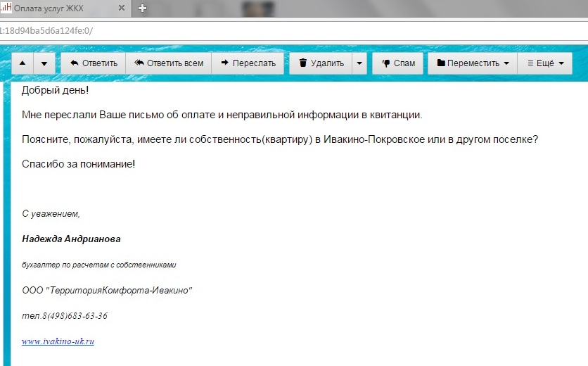Close the Оплата услуг ЖКХ tab
Image resolution: width=588 pixels, height=366 pixels.
(x=122, y=8)
